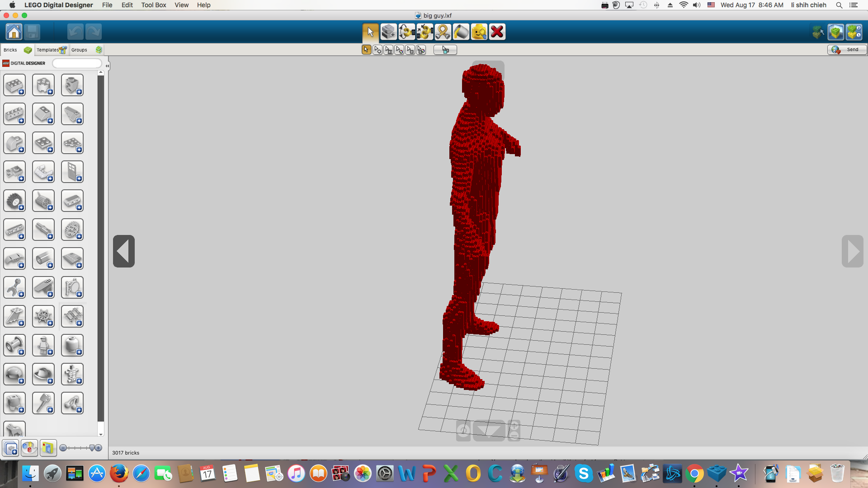Screen dimensions: 868x488
Task: Toggle the Groups panel on
Action: pos(79,49)
